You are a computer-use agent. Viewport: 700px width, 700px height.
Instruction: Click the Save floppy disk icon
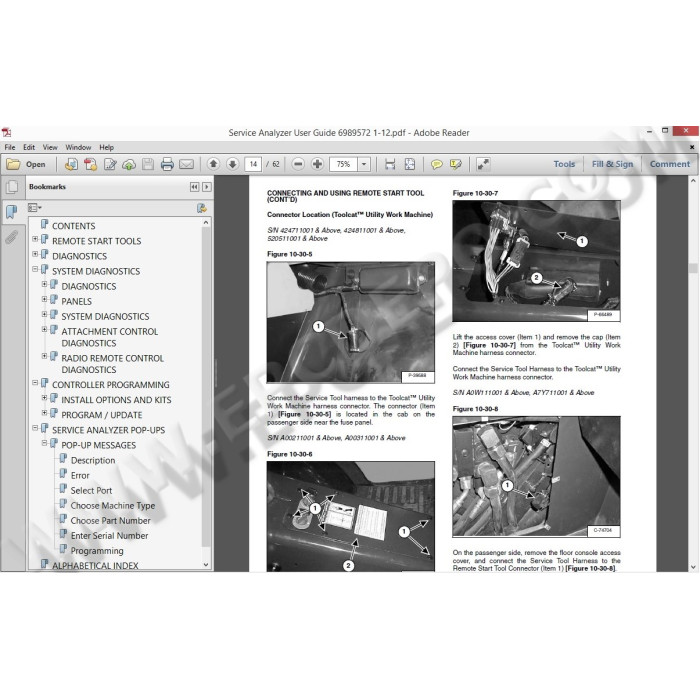click(x=148, y=164)
